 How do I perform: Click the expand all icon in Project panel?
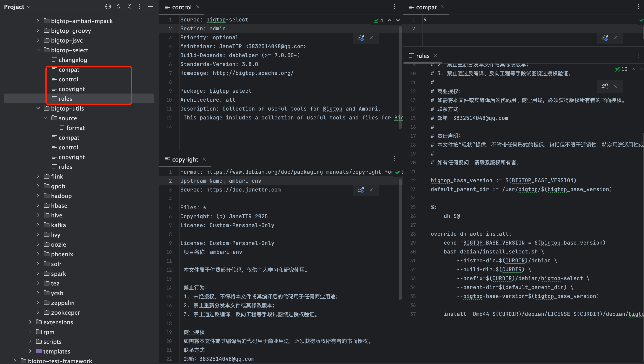[x=119, y=7]
